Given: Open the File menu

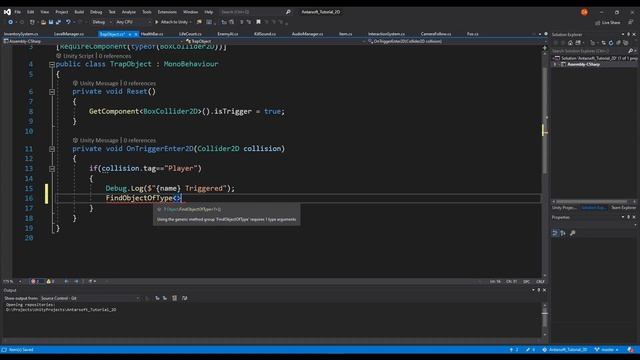Looking at the screenshot, I should point(18,12).
